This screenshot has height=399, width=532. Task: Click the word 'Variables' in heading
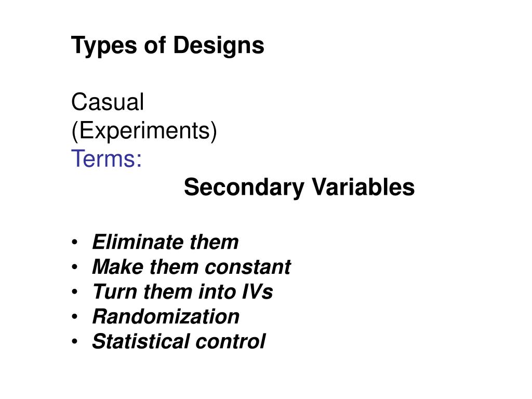pos(363,187)
